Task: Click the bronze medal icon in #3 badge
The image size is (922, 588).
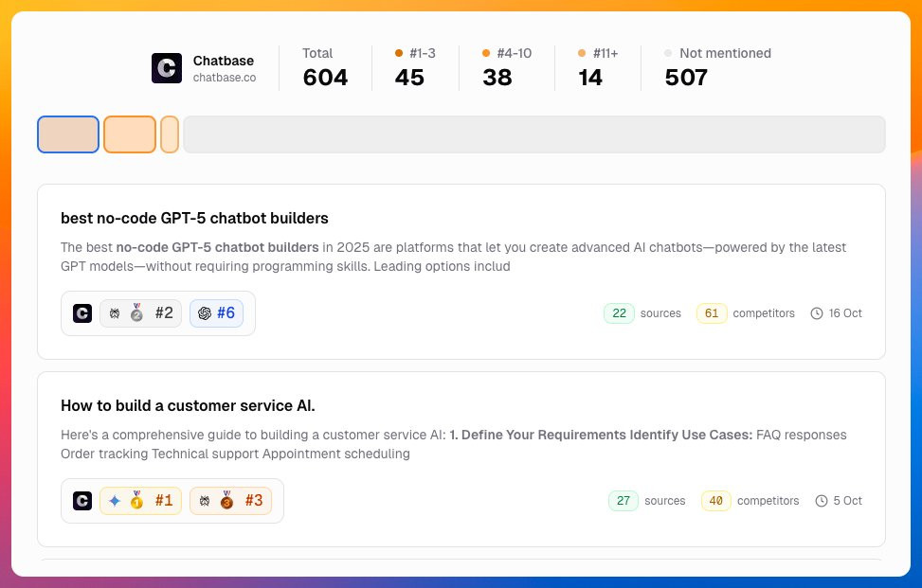Action: (226, 500)
